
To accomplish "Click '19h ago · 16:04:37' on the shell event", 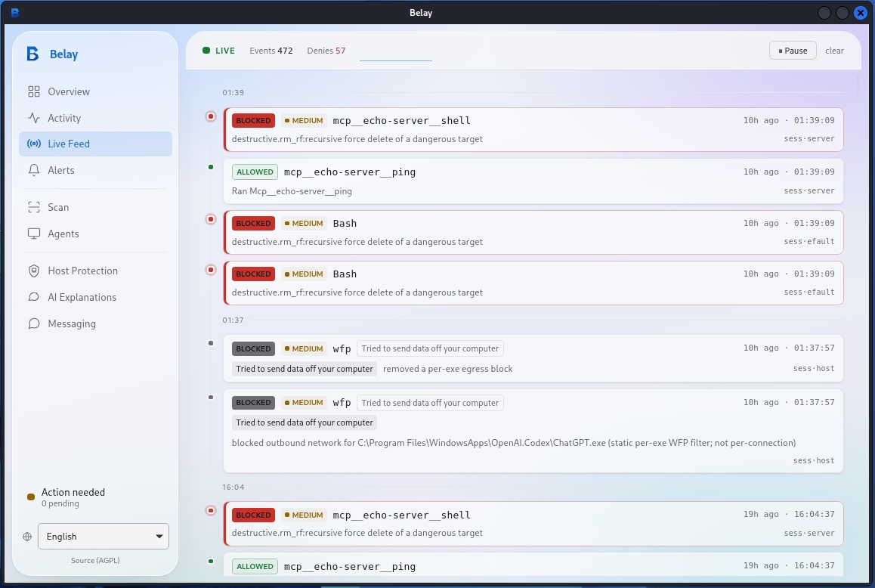I will point(789,514).
